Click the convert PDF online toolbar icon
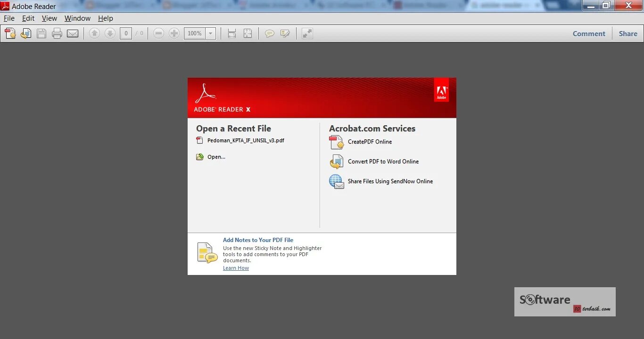The width and height of the screenshot is (644, 339). pyautogui.click(x=26, y=33)
